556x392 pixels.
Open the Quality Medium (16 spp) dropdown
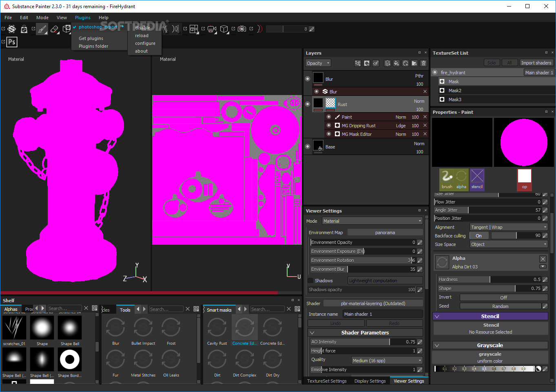(387, 361)
